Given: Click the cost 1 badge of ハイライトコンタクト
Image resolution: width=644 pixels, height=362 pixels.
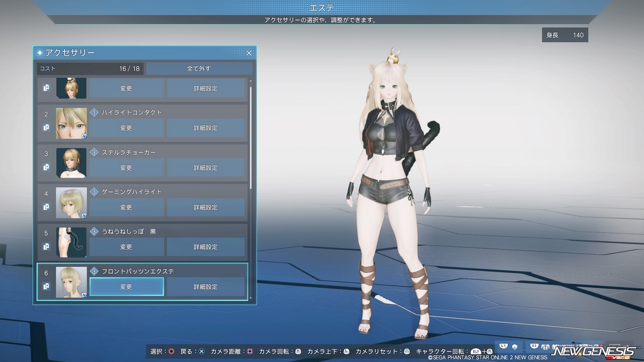Looking at the screenshot, I should [94, 113].
